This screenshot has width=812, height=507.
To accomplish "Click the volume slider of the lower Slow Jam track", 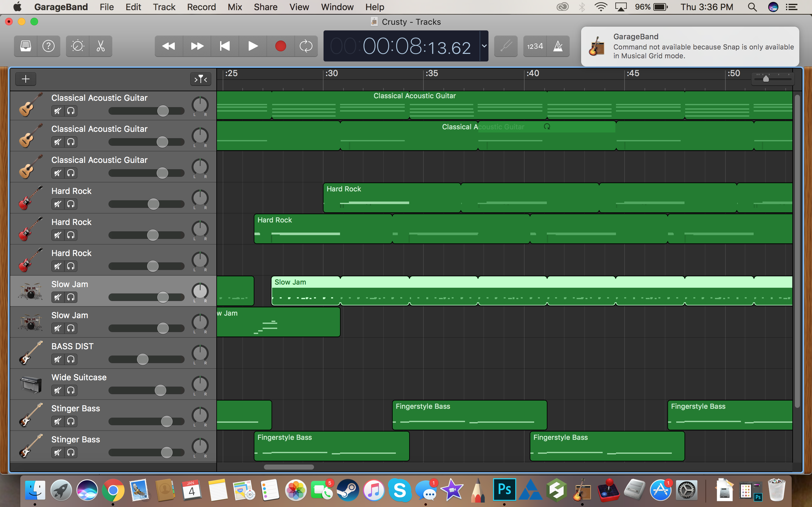I will tap(163, 328).
